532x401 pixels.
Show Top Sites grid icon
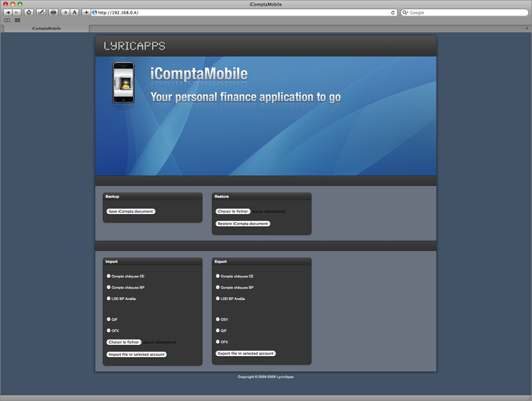click(17, 21)
